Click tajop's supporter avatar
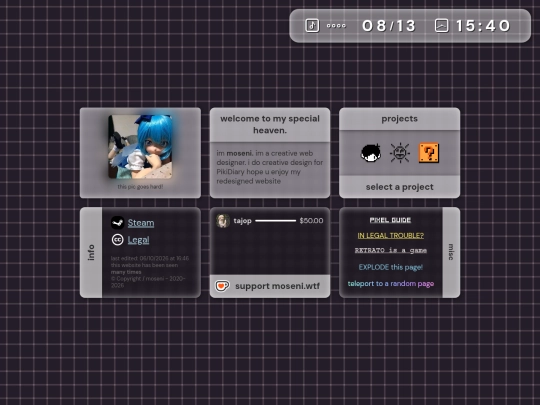540x405 pixels. (x=223, y=221)
